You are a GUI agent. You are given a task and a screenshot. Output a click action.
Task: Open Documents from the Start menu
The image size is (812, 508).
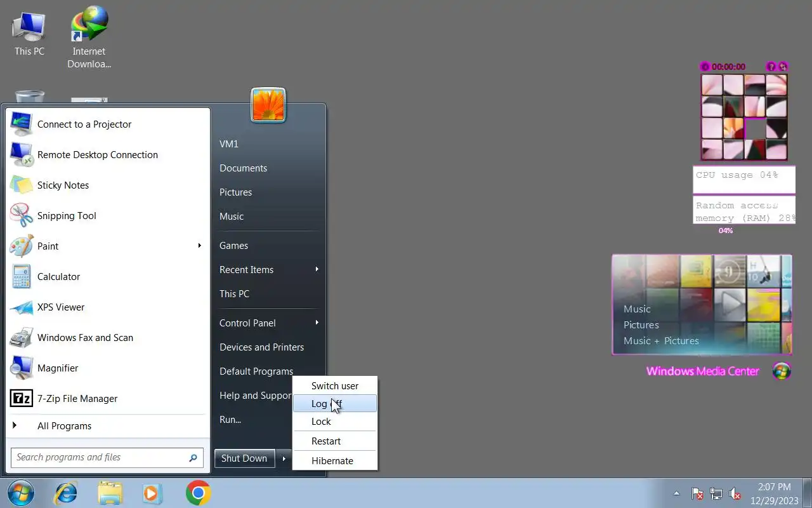(244, 168)
